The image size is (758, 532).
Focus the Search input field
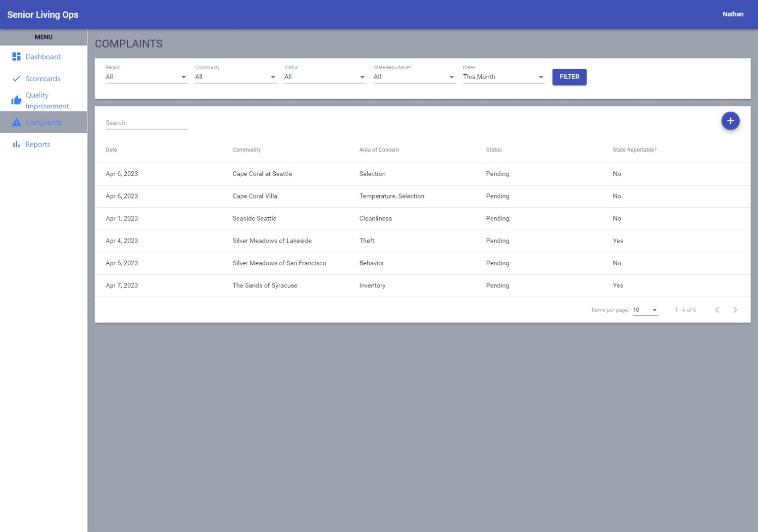click(146, 123)
